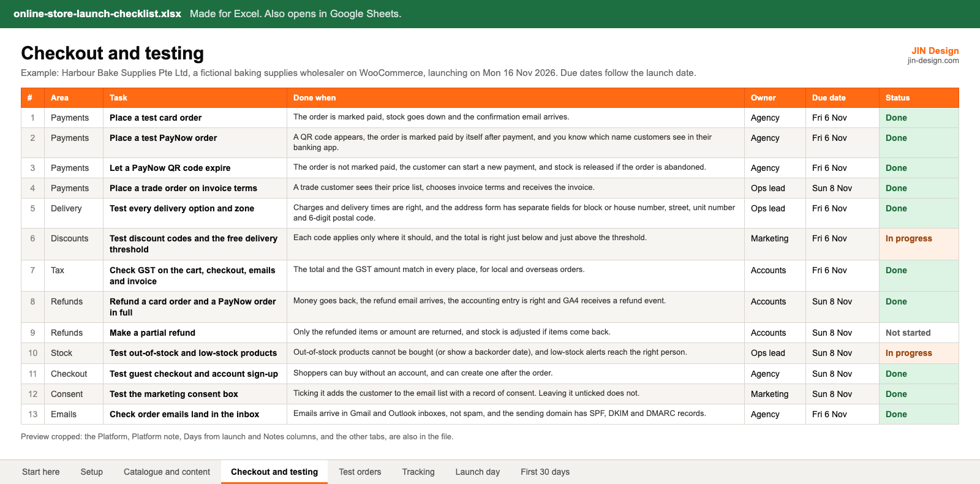Click 'In progress' status for the Stock row
This screenshot has width=980, height=484.
919,353
